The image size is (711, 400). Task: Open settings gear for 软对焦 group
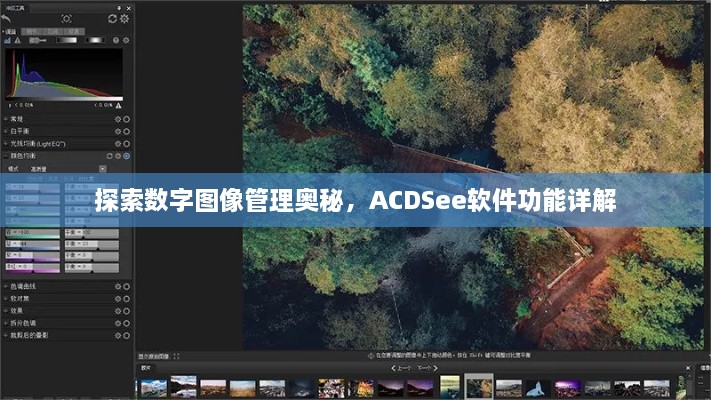pos(118,299)
